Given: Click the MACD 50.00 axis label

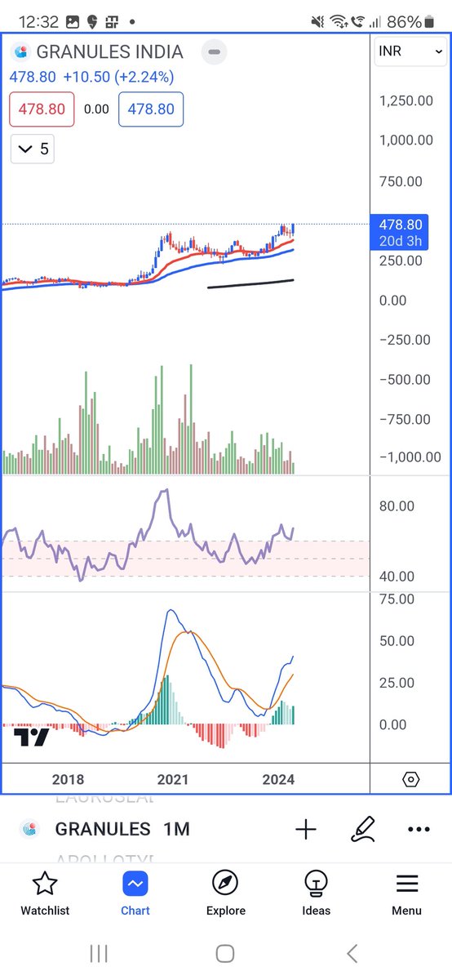Looking at the screenshot, I should pos(397,640).
